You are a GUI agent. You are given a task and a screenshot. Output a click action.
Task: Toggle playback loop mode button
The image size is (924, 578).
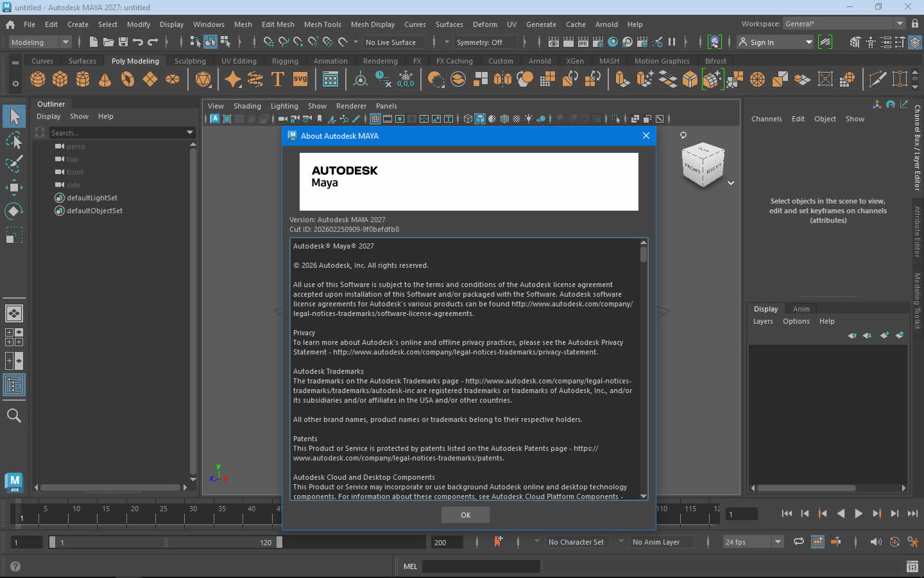coord(799,542)
